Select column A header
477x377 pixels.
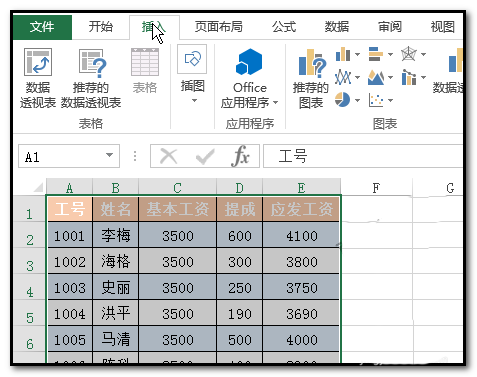point(69,187)
